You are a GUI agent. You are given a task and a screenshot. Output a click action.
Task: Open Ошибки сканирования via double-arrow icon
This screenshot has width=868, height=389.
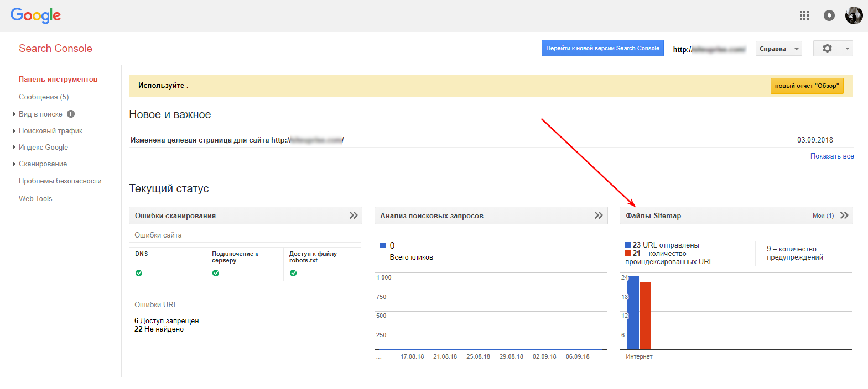354,215
